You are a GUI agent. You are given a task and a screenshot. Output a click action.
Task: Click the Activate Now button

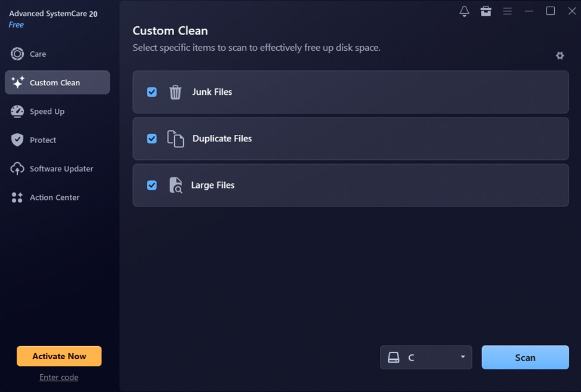59,356
